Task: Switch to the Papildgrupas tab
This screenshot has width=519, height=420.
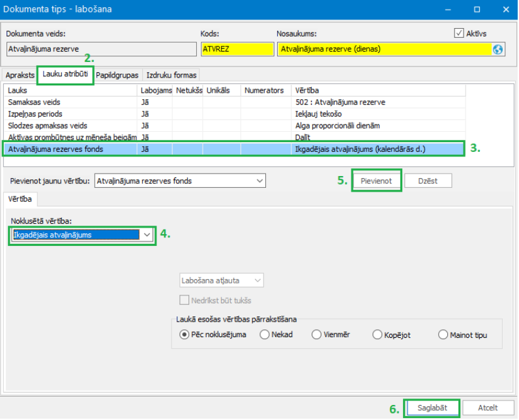Action: pos(117,75)
